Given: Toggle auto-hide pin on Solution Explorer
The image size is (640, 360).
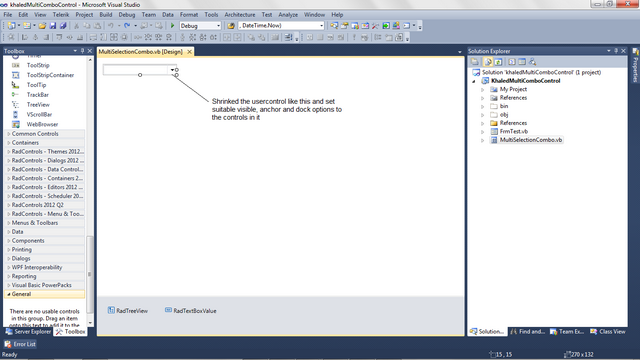Looking at the screenshot, I should coord(616,51).
